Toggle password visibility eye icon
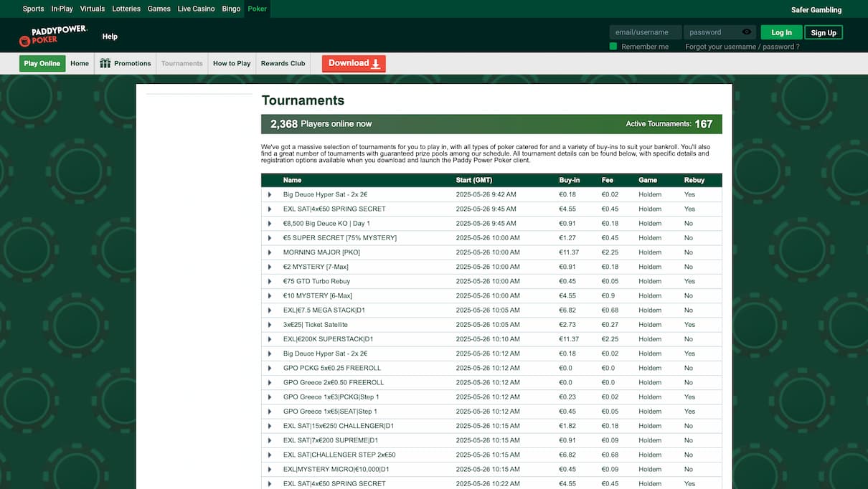 (x=747, y=32)
